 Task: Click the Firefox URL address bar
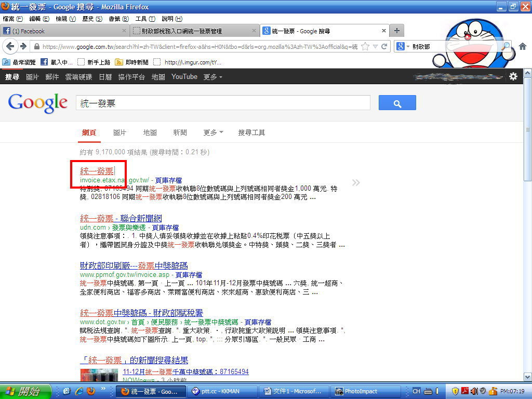(x=200, y=46)
